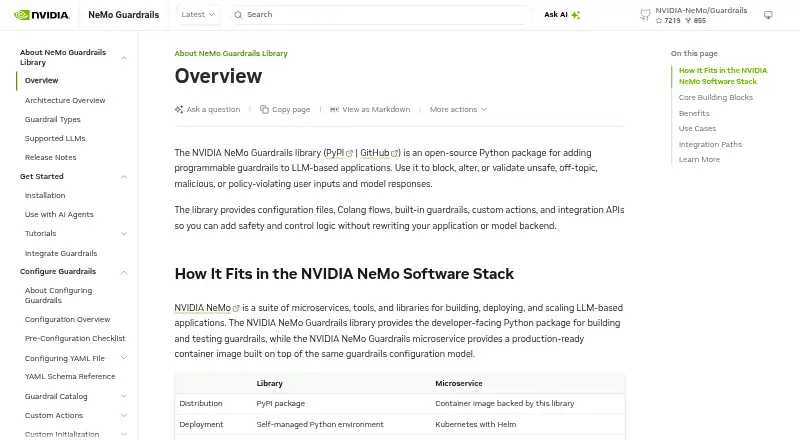Collapse the About NeMo Guardrails Library section
Viewport: 800px width, 440px height.
tap(123, 58)
